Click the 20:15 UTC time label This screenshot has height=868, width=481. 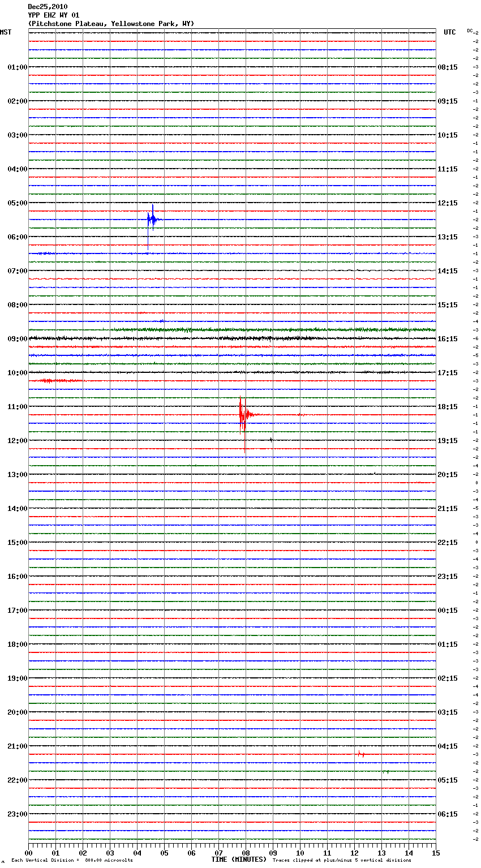448,475
